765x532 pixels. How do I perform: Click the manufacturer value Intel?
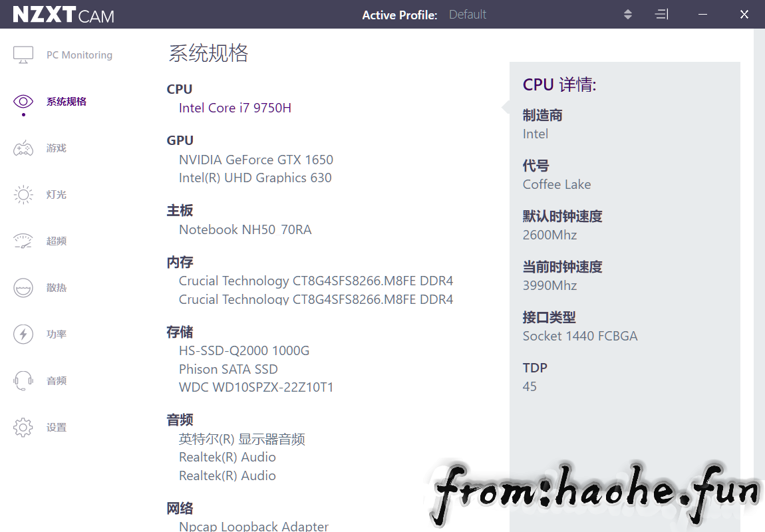click(535, 134)
